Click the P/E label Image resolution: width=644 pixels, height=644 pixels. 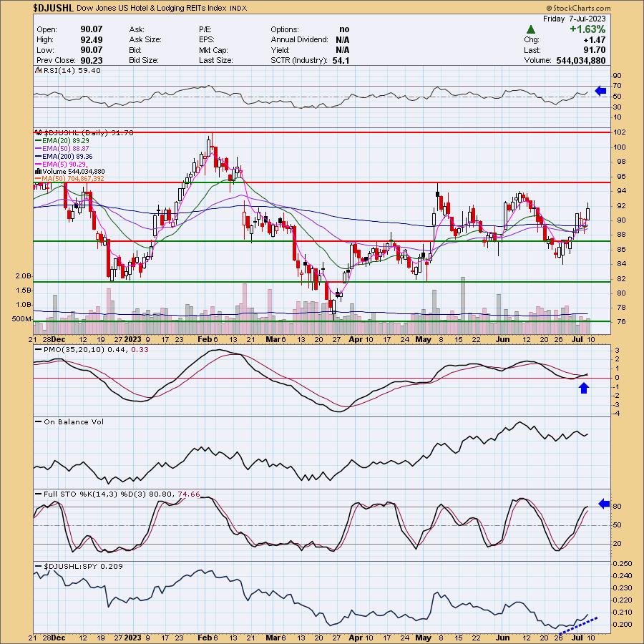(205, 29)
